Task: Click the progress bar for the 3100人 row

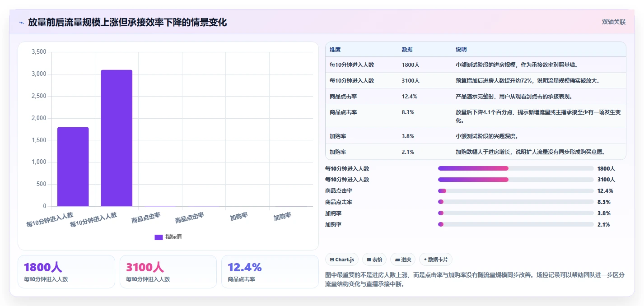Action: coord(516,180)
